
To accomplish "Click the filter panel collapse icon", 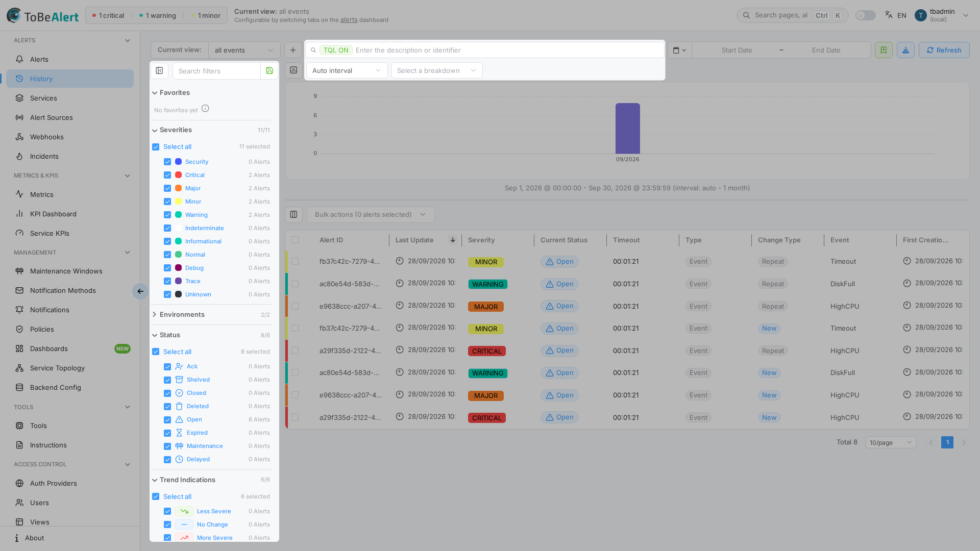I will click(159, 71).
